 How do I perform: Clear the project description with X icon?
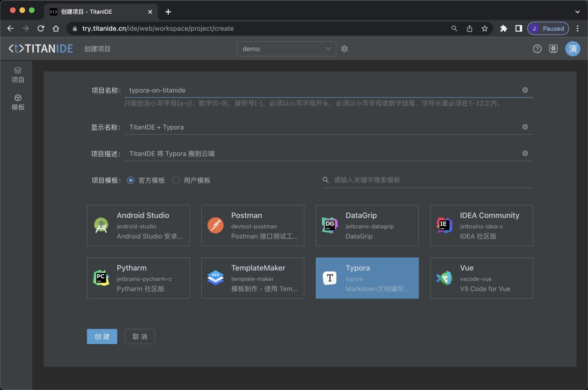pos(525,153)
